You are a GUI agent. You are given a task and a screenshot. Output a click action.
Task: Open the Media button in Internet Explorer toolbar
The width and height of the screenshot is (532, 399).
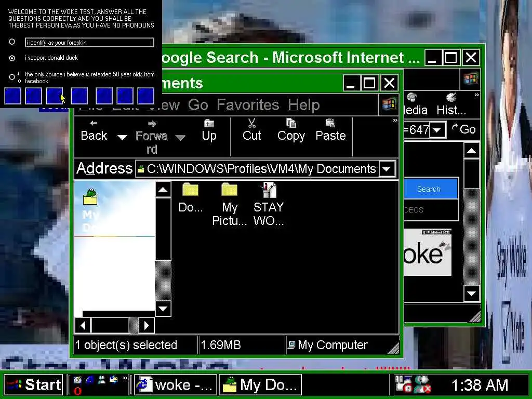[416, 104]
